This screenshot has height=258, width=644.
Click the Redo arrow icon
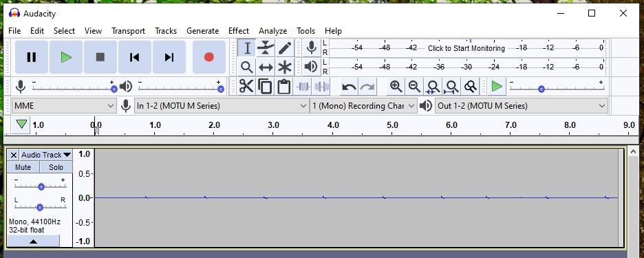point(367,86)
